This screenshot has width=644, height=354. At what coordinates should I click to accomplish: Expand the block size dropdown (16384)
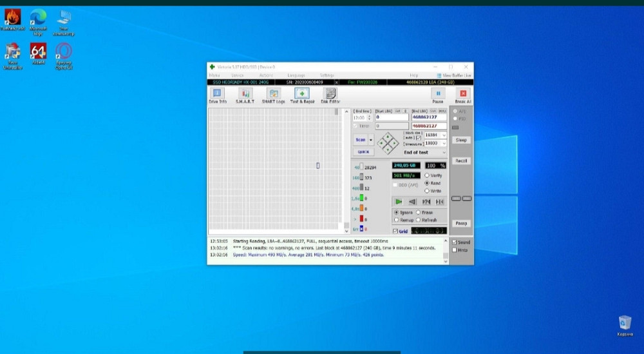(x=444, y=135)
